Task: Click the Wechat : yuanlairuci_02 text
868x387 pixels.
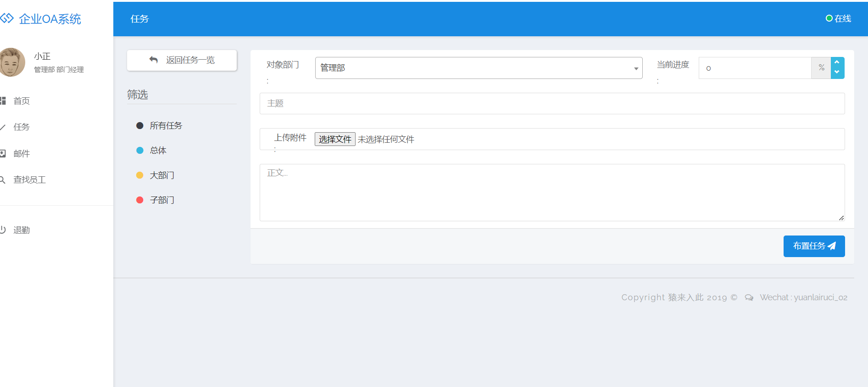Action: point(803,297)
